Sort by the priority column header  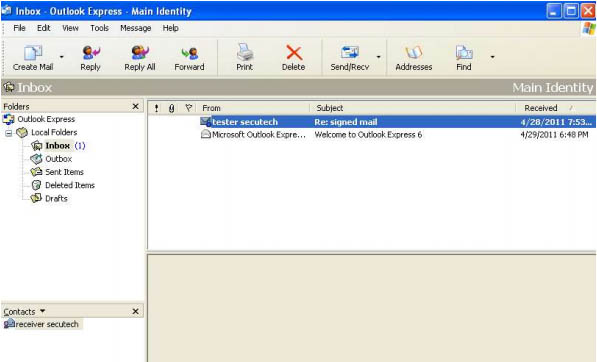pos(156,108)
